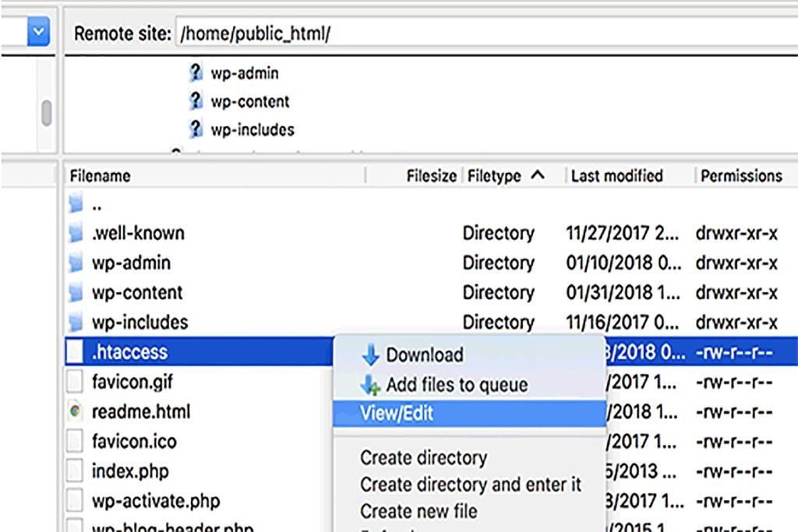This screenshot has width=798, height=532.
Task: Toggle the Filetype sort direction arrow
Action: point(538,175)
